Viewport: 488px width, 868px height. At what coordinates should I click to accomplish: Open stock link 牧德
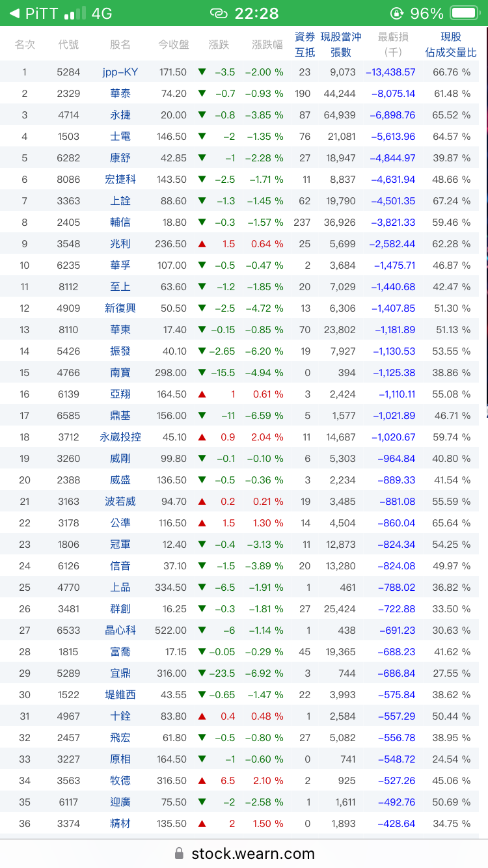tap(120, 781)
